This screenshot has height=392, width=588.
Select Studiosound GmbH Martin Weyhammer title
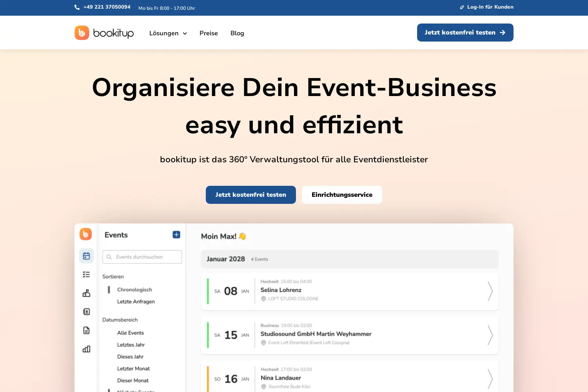316,334
